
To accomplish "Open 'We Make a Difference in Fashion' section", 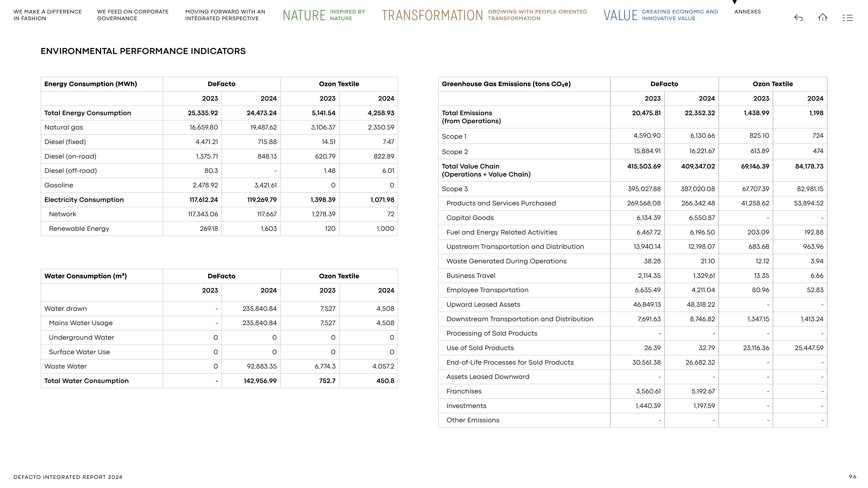I will click(x=48, y=15).
